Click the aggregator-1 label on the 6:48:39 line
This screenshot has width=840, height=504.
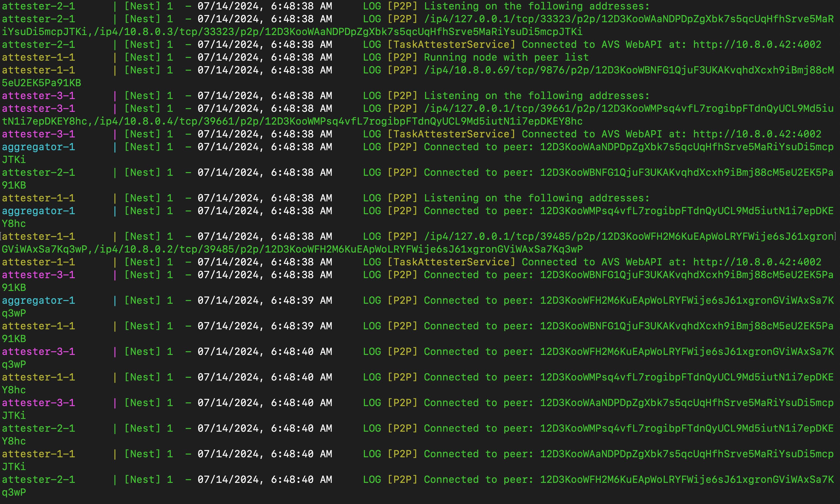point(38,301)
